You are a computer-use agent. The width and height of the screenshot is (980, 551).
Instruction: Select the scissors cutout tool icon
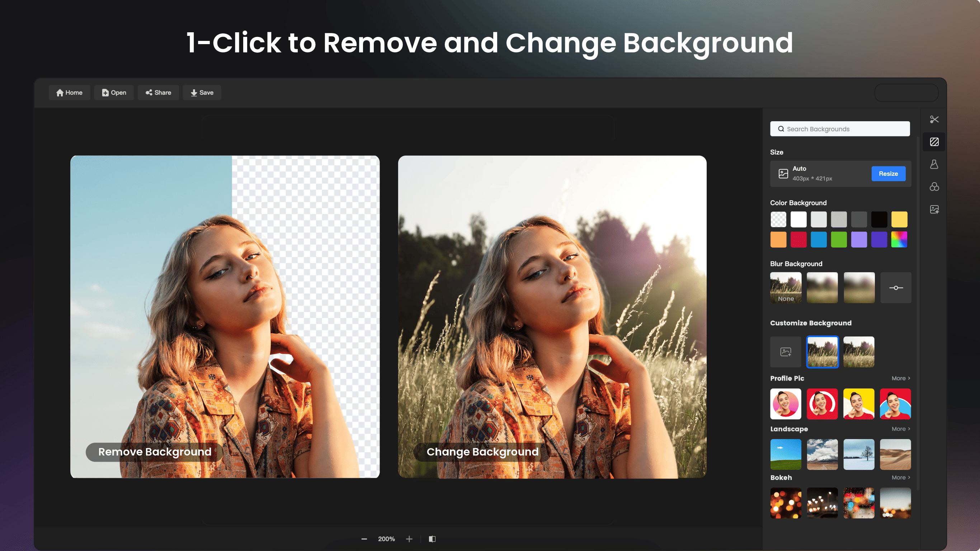[x=934, y=119]
